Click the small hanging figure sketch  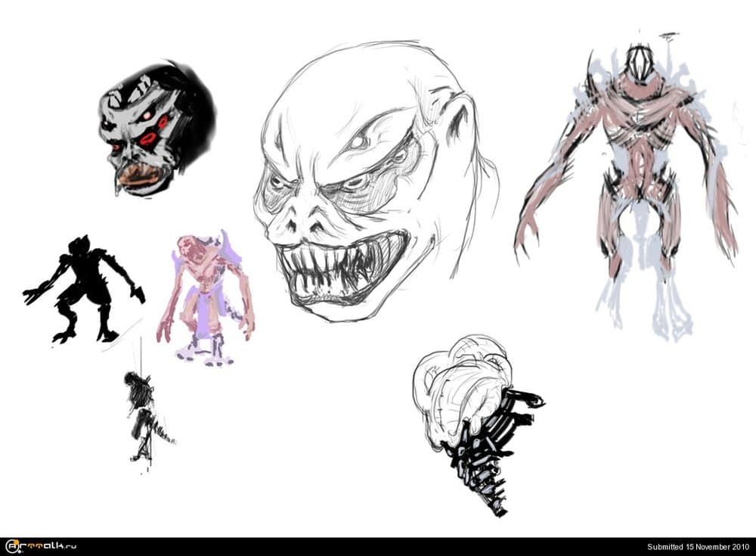pos(144,416)
